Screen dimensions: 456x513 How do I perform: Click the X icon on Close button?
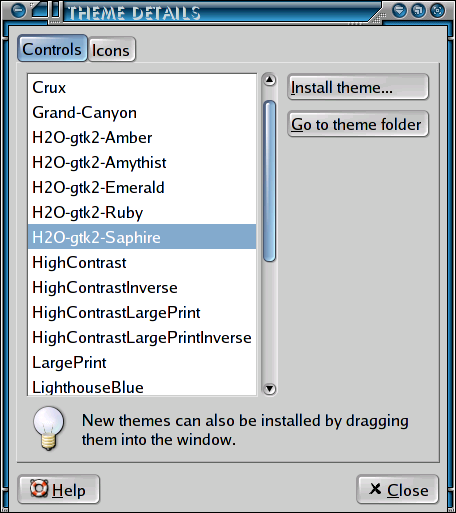pyautogui.click(x=375, y=489)
